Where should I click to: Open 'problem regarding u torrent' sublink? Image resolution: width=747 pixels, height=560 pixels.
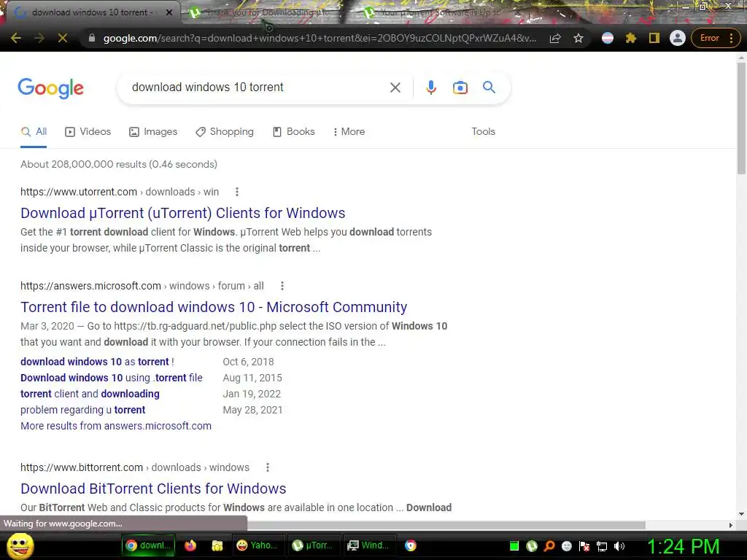point(83,410)
